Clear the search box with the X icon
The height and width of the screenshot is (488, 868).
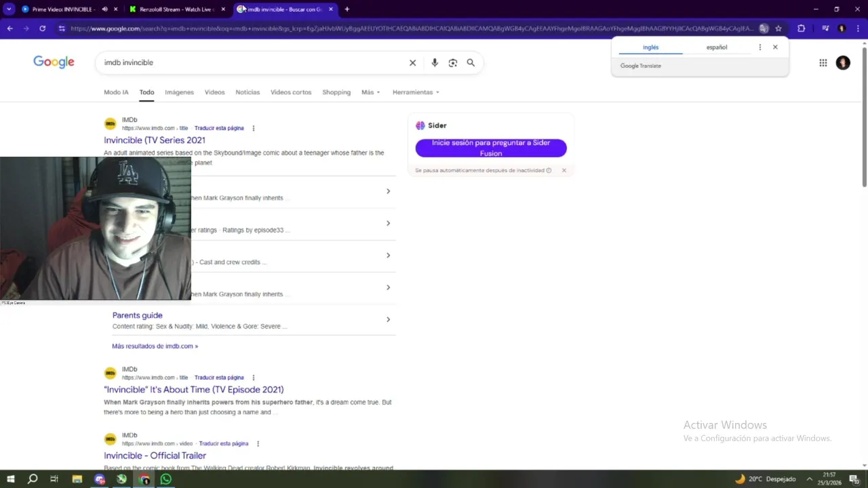tap(412, 62)
